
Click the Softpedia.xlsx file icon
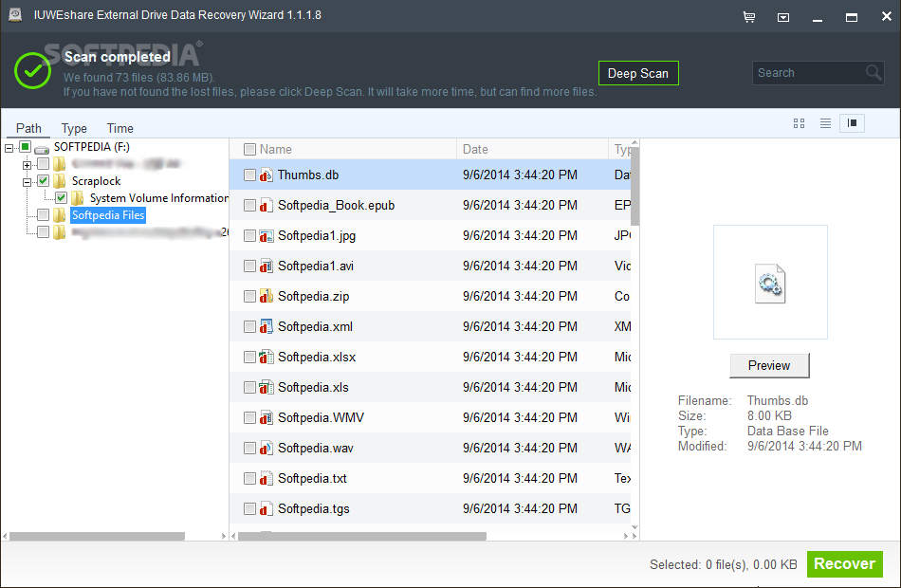266,357
